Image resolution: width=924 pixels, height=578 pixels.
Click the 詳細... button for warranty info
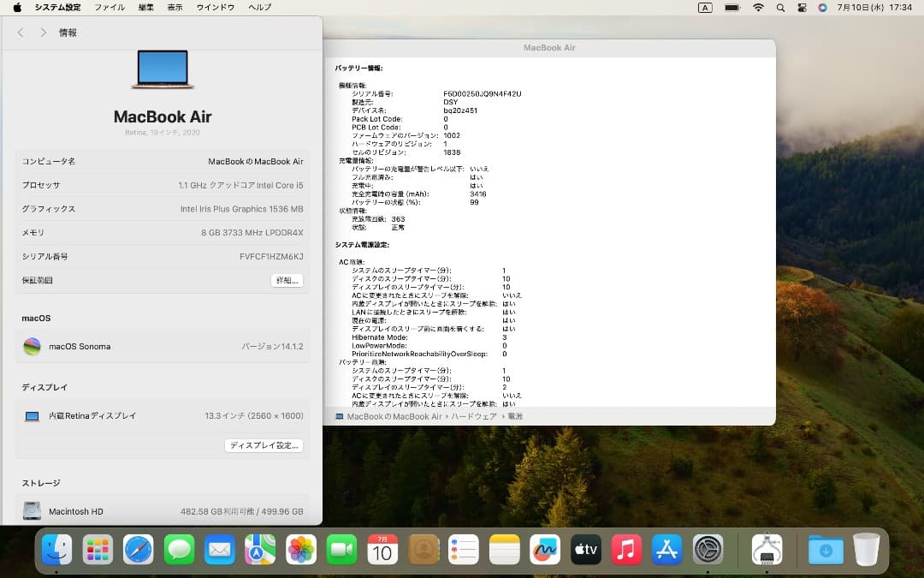pos(287,280)
